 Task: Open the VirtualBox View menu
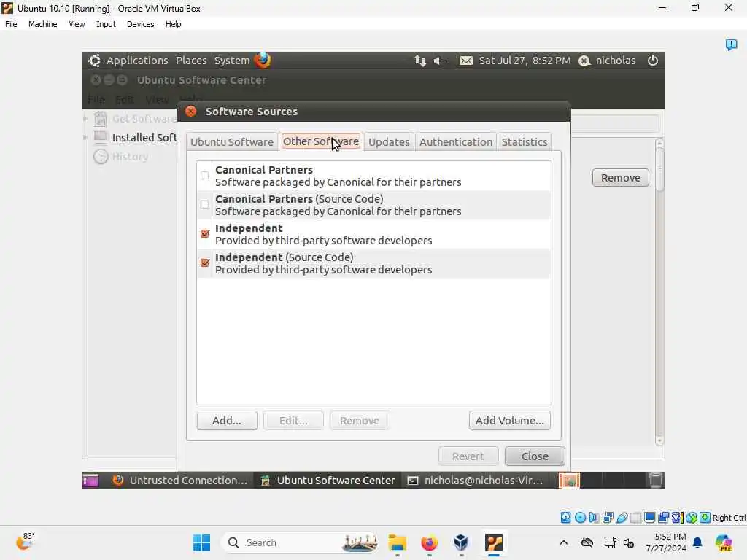[77, 24]
